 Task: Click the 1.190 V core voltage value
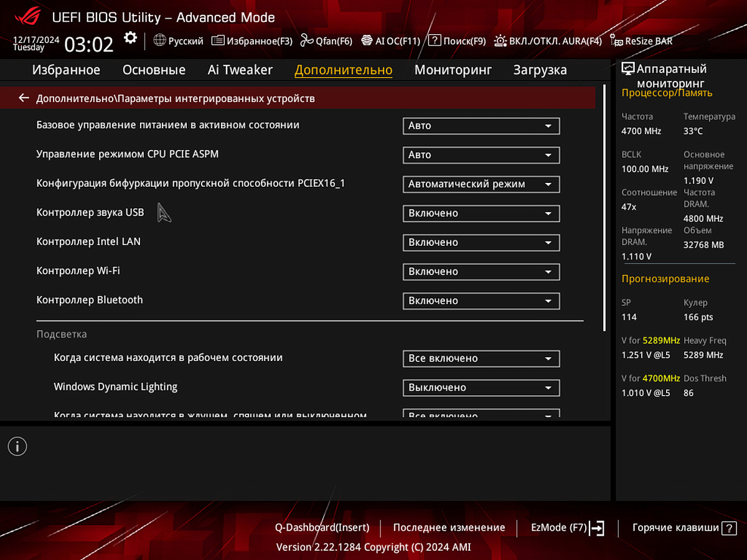coord(698,180)
